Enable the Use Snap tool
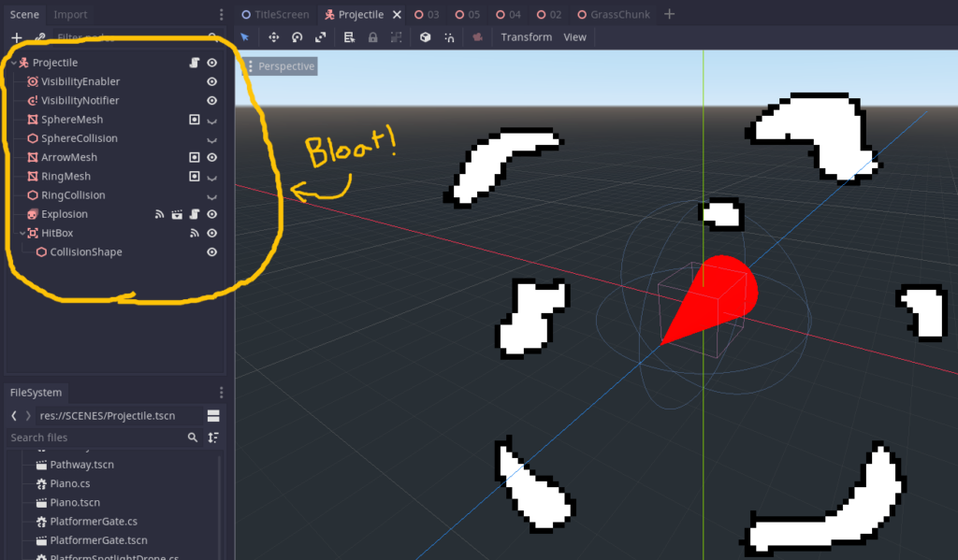The width and height of the screenshot is (958, 560). 449,37
